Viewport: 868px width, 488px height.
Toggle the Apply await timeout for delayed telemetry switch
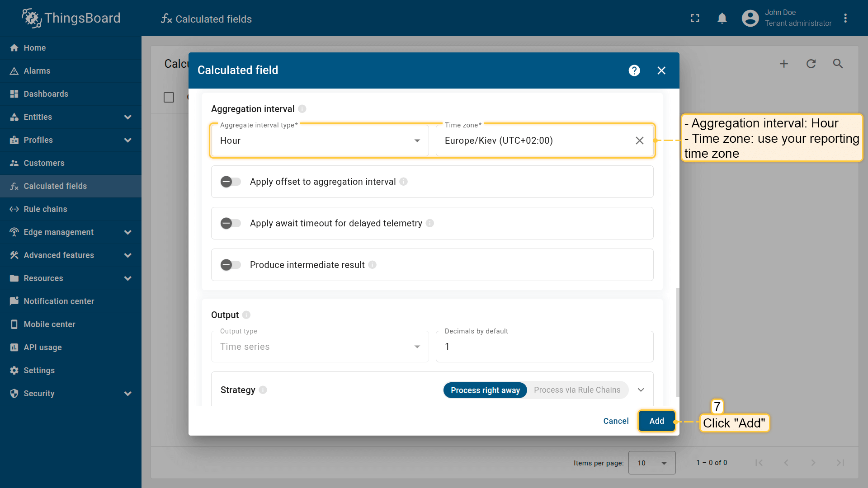click(x=231, y=223)
